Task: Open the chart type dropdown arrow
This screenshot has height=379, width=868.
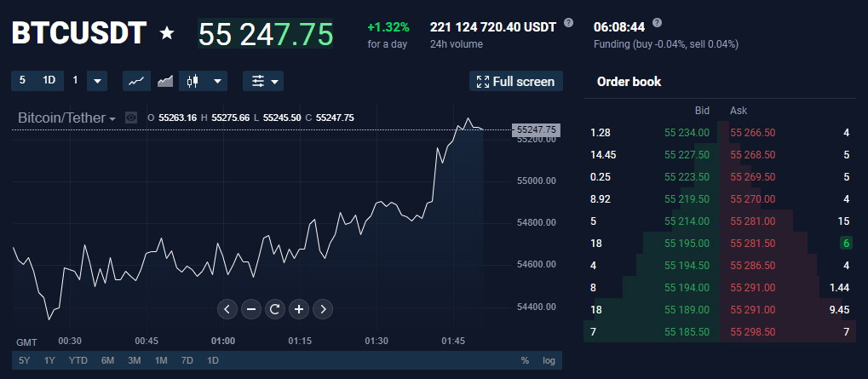Action: tap(217, 81)
